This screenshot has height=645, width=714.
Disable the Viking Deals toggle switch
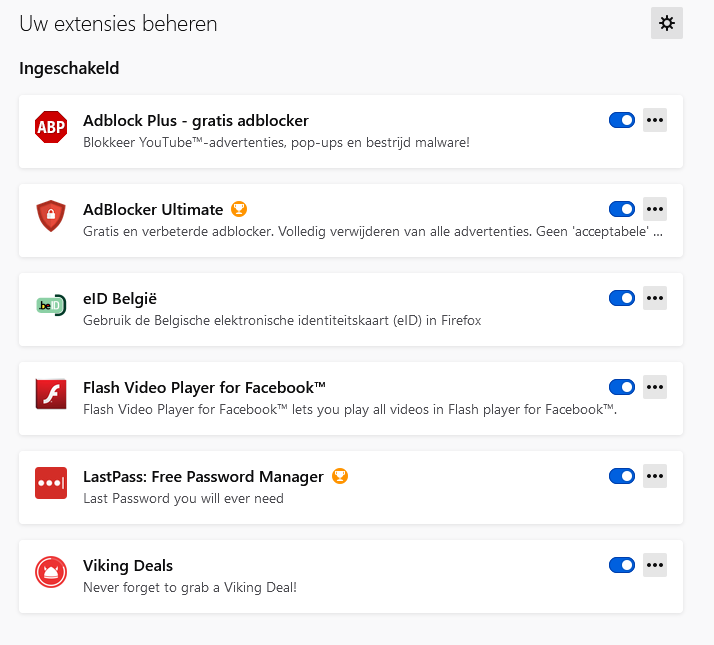pos(622,565)
